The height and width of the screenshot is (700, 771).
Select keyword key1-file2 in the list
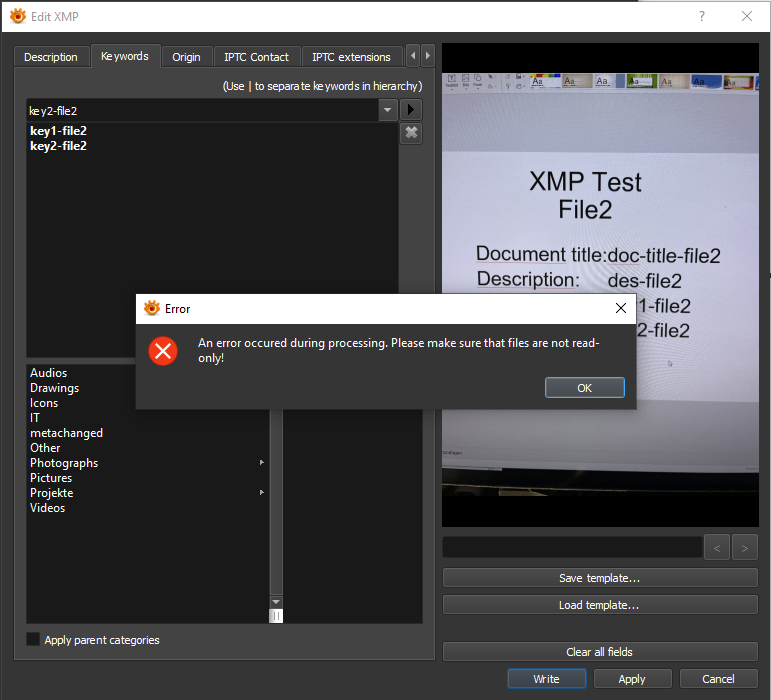59,131
